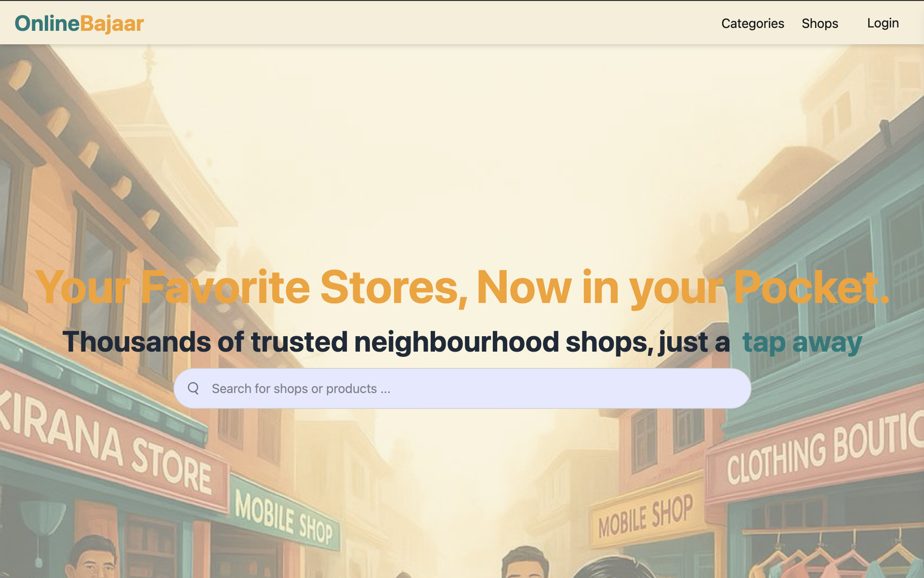Click the man's face at bottom left
The image size is (924, 578).
[94, 561]
